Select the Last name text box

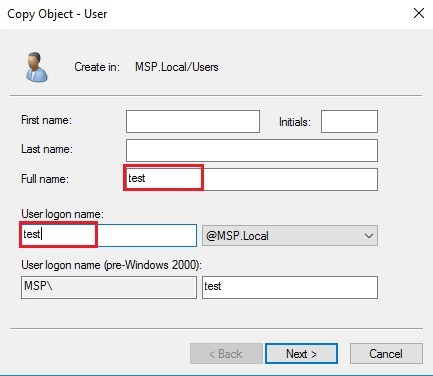click(252, 151)
